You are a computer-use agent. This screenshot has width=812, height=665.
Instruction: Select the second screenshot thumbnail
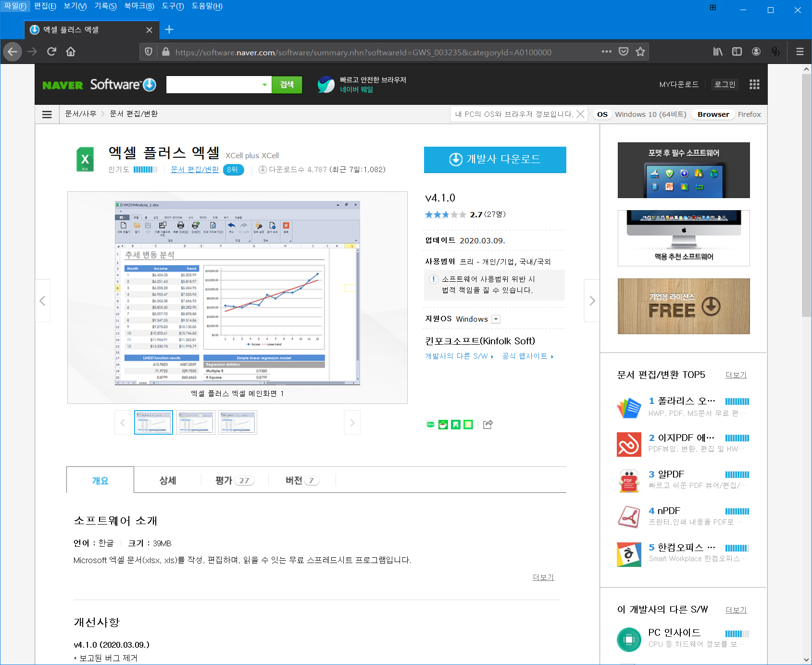click(x=196, y=423)
